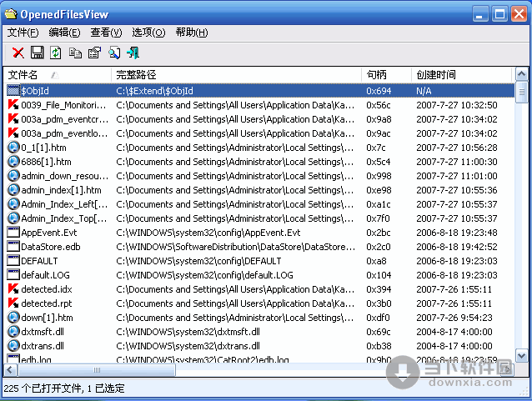Open the 查看(V) menu
This screenshot has width=532, height=401.
[x=106, y=33]
